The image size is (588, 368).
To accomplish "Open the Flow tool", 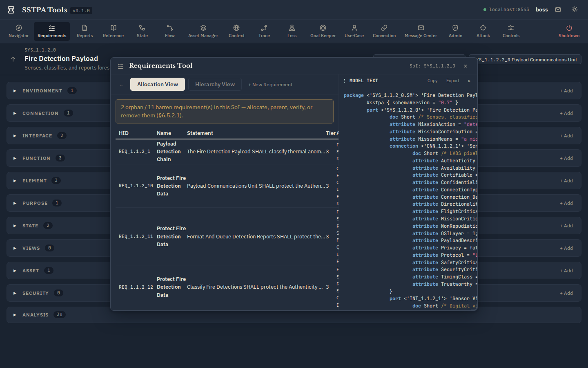I will pyautogui.click(x=170, y=31).
